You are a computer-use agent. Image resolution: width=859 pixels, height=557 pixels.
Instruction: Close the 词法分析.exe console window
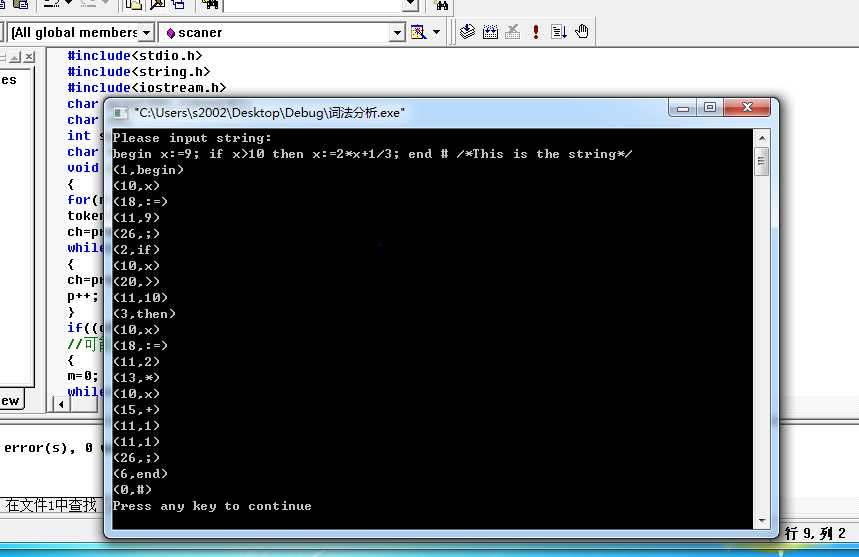point(747,108)
